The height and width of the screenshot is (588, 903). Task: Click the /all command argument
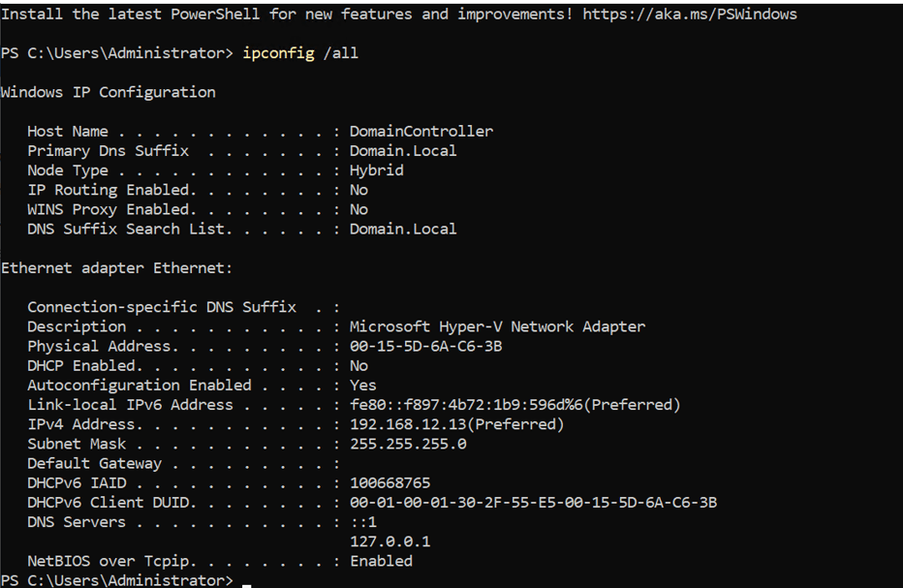coord(342,53)
